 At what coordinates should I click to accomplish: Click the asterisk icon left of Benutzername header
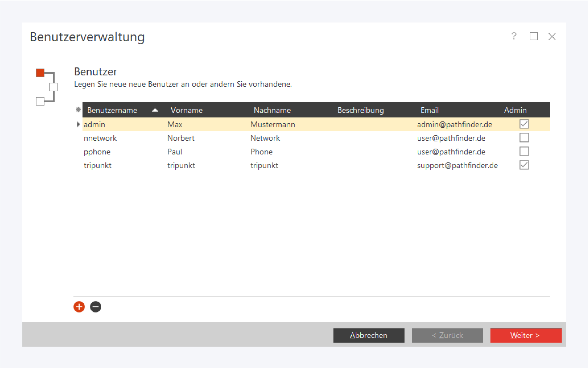click(x=78, y=110)
